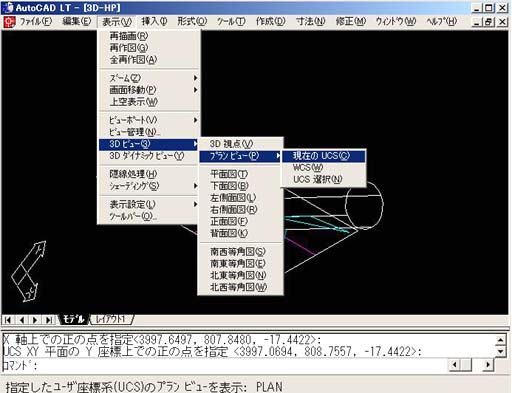
Task: Restore the inner document window
Action: [x=489, y=22]
